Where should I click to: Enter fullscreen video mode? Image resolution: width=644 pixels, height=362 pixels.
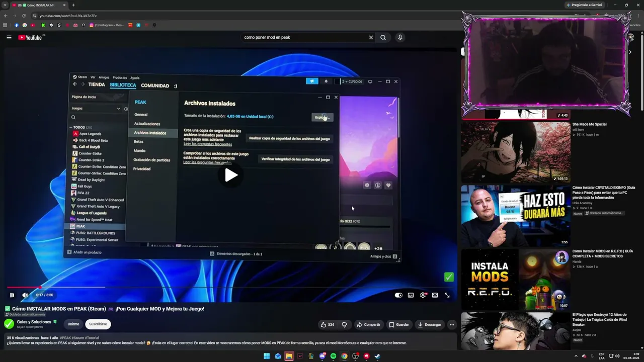pos(447,295)
